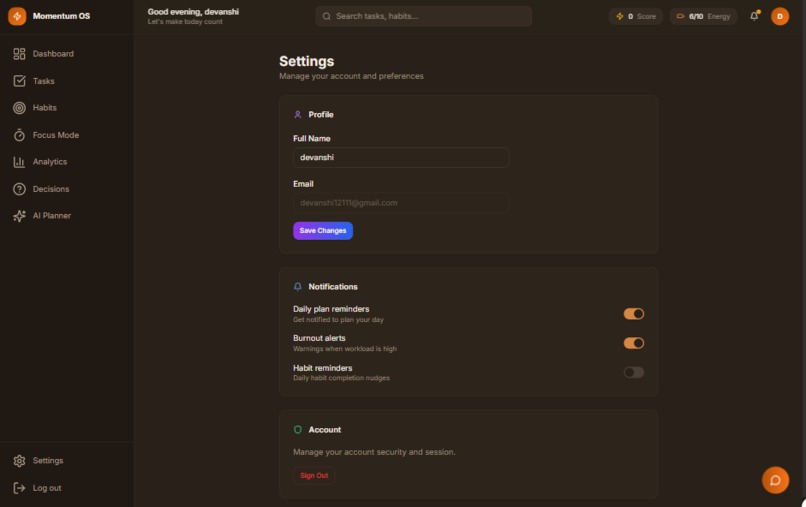Click the 'Full Name' field label
The width and height of the screenshot is (806, 507).
pos(312,139)
